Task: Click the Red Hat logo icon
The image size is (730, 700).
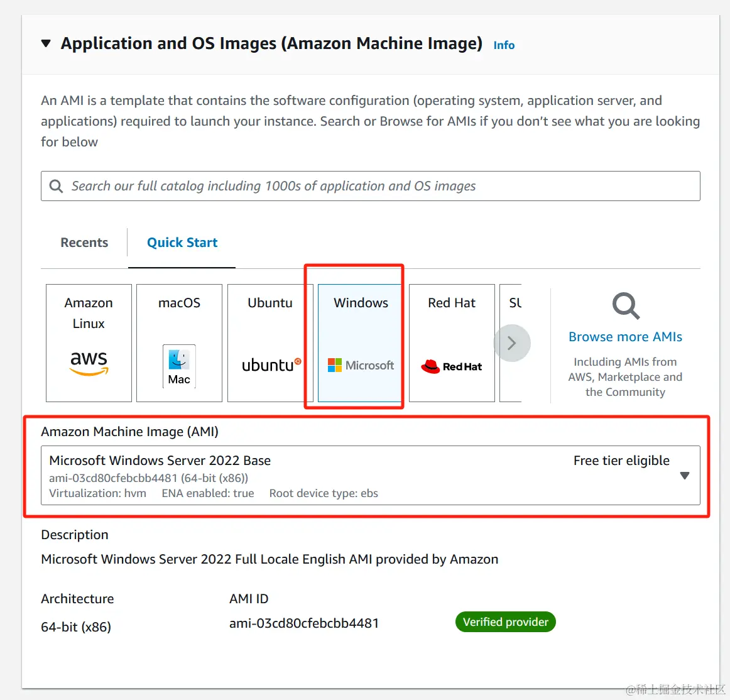Action: click(452, 366)
